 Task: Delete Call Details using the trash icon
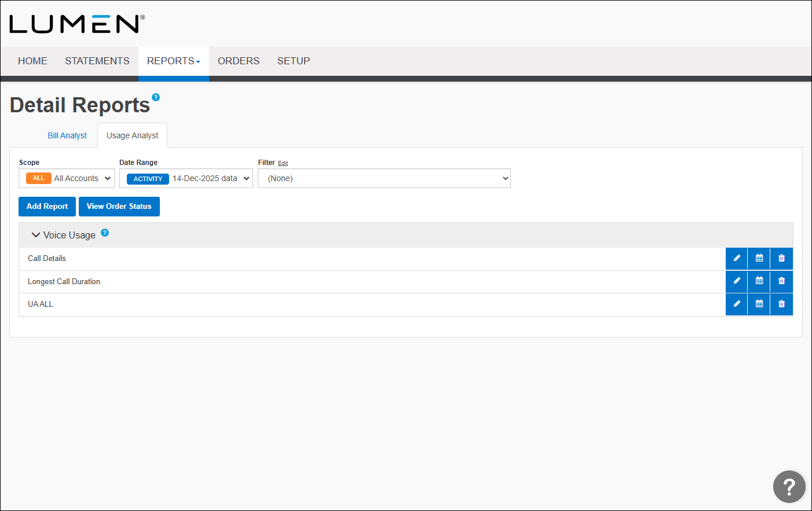781,258
